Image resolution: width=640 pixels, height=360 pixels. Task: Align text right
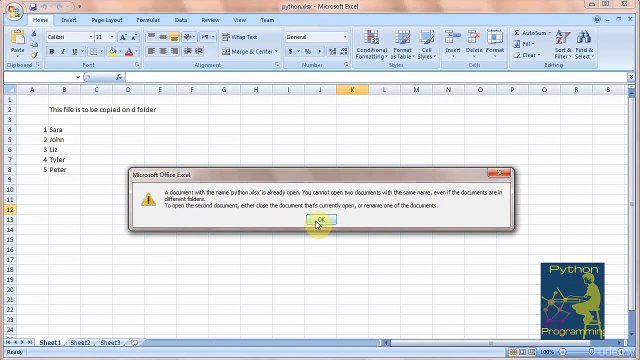[x=174, y=51]
